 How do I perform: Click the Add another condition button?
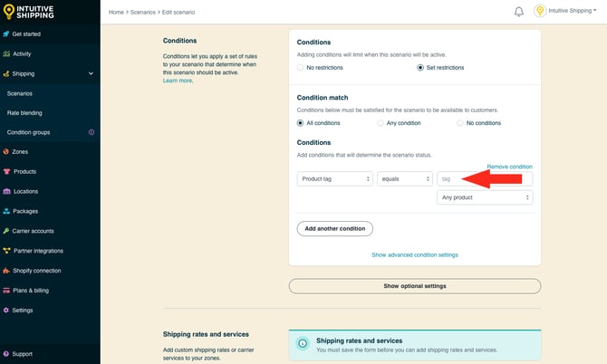pyautogui.click(x=334, y=229)
